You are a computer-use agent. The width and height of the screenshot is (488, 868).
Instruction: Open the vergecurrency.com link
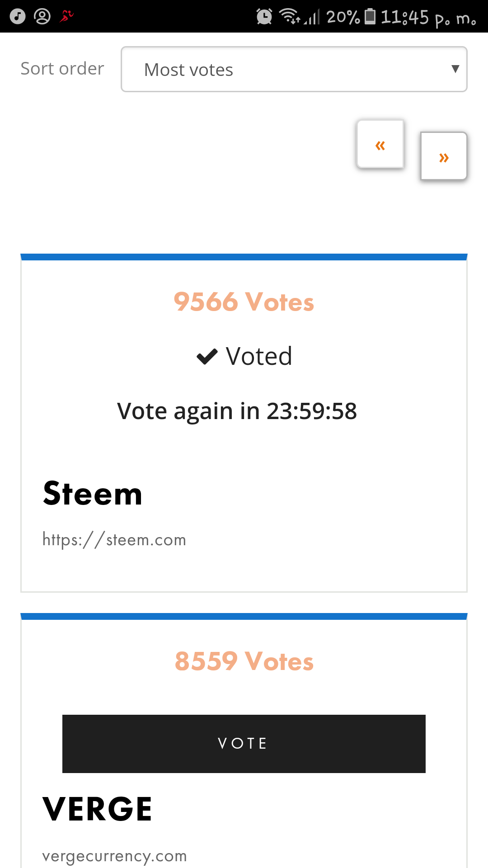click(114, 856)
